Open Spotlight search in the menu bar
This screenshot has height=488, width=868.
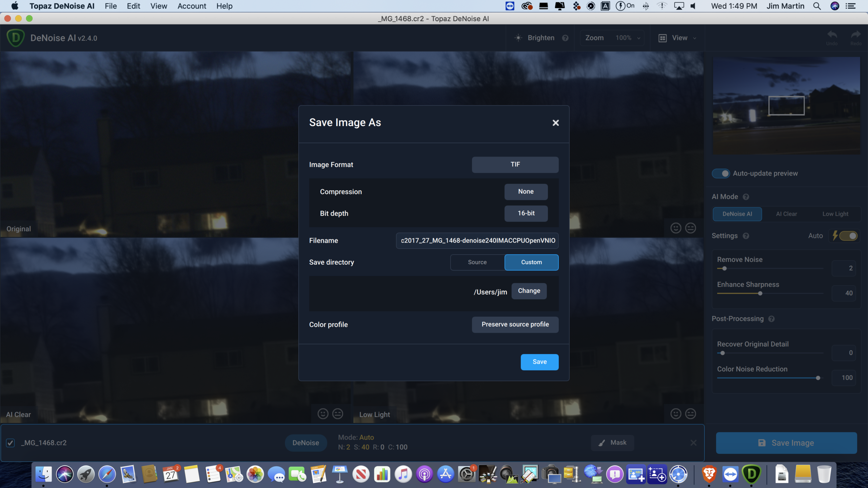(817, 6)
